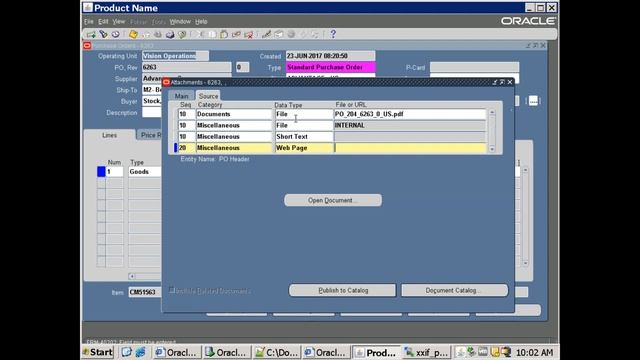
Task: Click the Item field CM51563
Action: coord(145,292)
